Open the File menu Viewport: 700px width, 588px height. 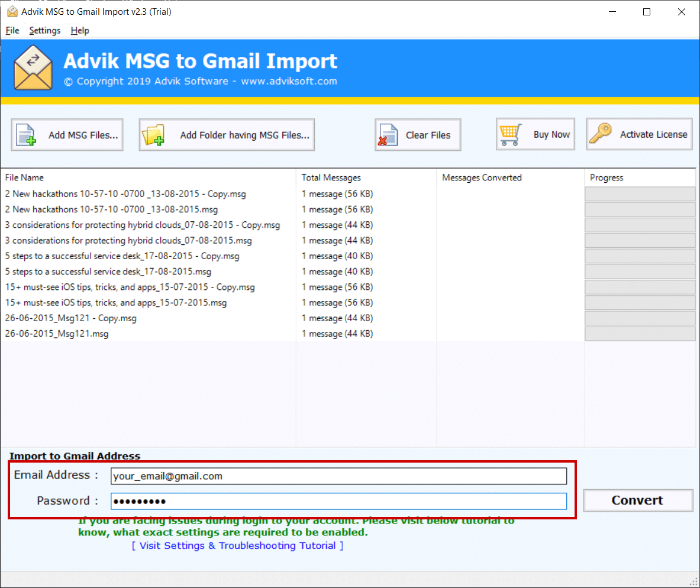pos(12,30)
